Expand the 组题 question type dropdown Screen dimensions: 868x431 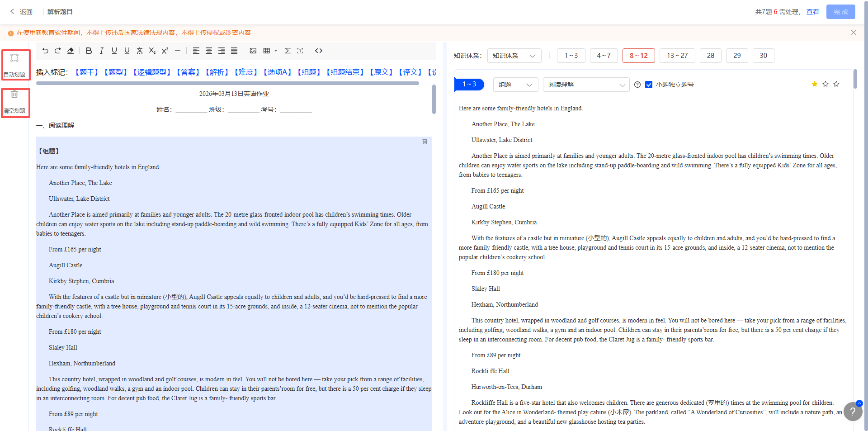coord(515,85)
